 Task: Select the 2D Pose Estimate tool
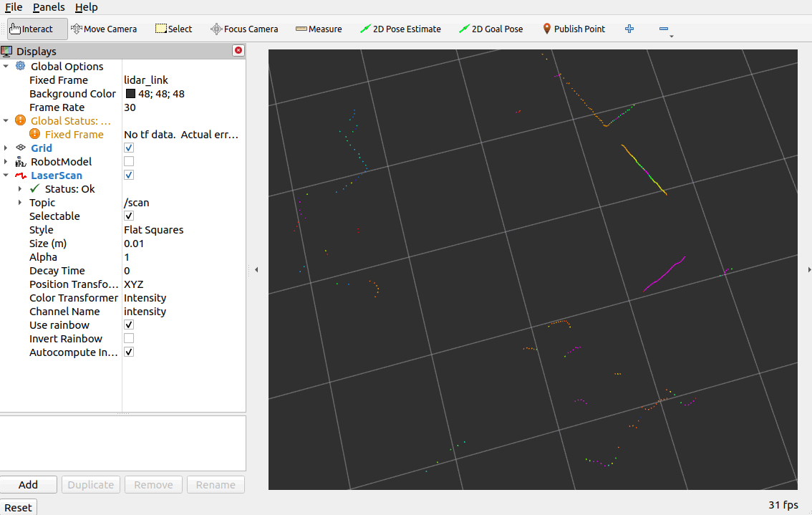pos(400,29)
